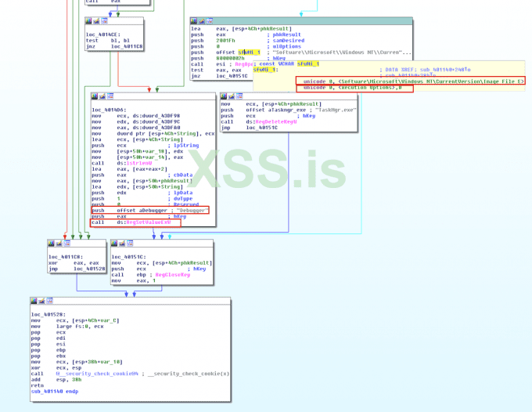Image resolution: width=532 pixels, height=412 pixels.
Task: Set the node color for the loc_4014D6 block
Action: tap(95, 96)
